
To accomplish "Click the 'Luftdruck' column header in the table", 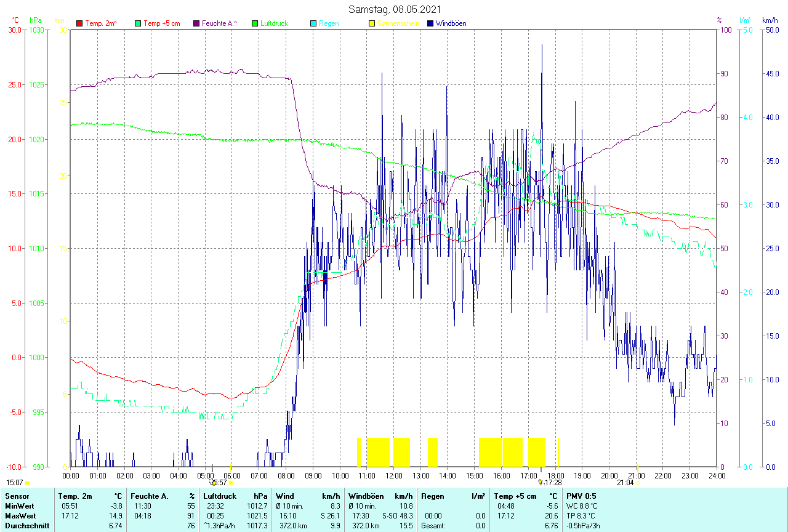I will coord(220,496).
